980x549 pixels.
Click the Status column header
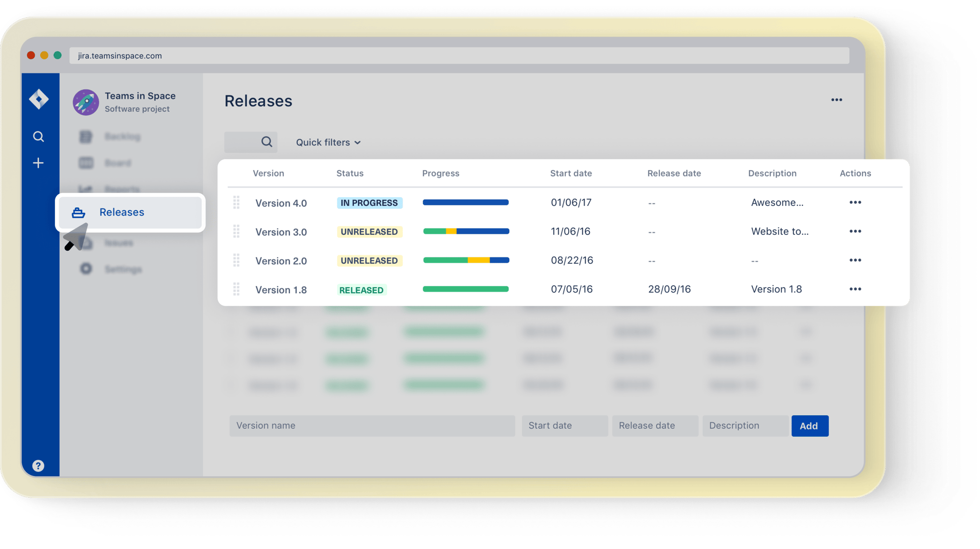(x=350, y=173)
